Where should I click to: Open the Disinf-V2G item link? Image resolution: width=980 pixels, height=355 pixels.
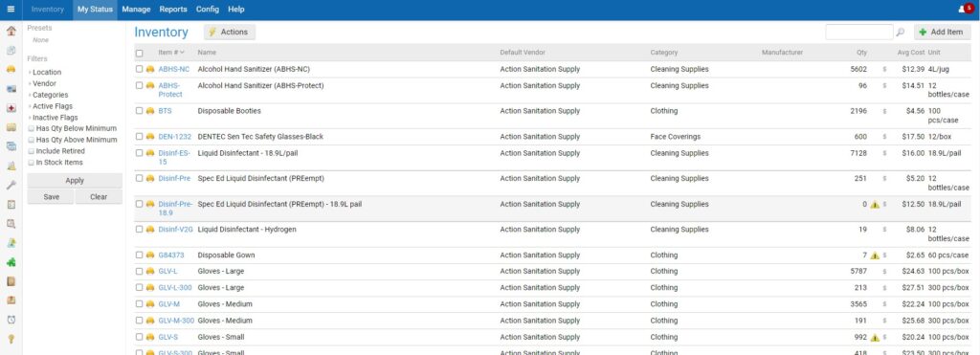[176, 230]
